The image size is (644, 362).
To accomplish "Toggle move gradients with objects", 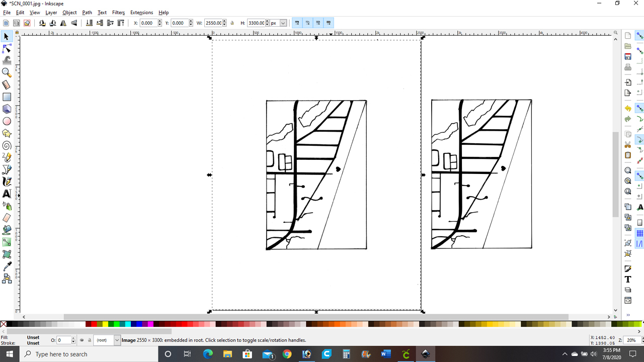I will point(318,23).
